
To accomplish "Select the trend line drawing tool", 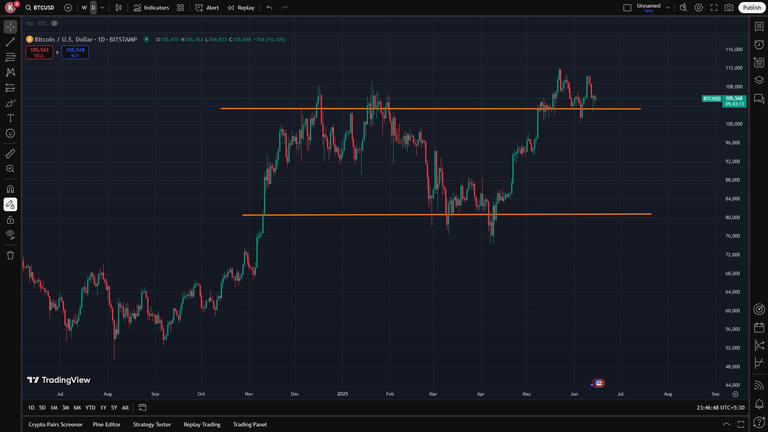I will pos(10,42).
